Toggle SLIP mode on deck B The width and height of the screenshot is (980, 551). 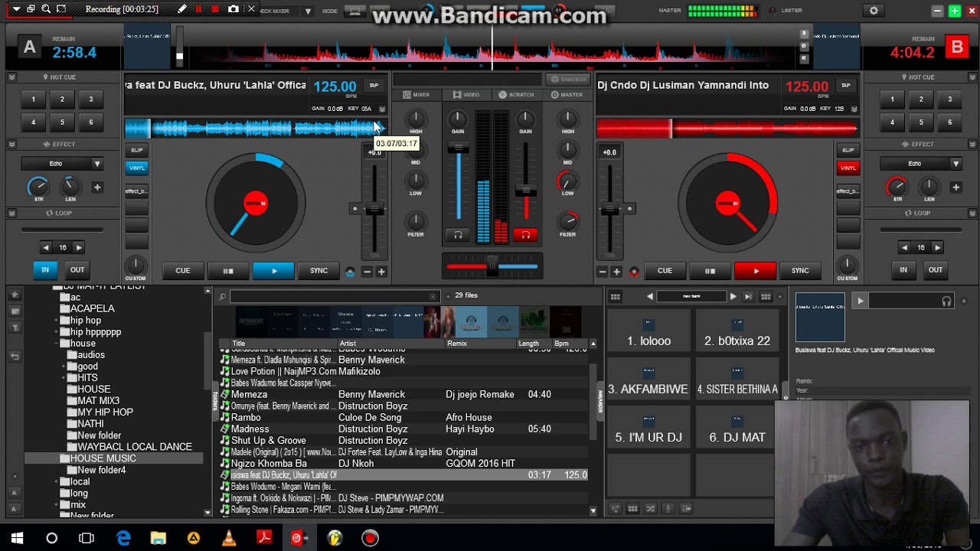(848, 150)
